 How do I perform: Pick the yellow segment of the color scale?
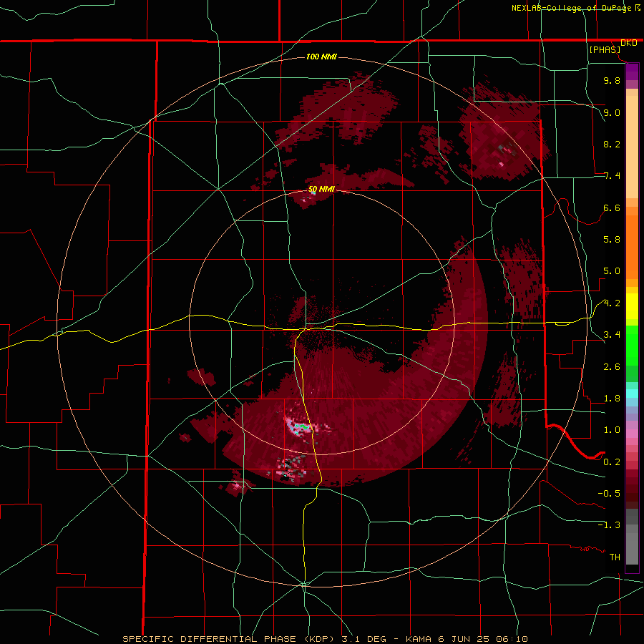[x=632, y=306]
